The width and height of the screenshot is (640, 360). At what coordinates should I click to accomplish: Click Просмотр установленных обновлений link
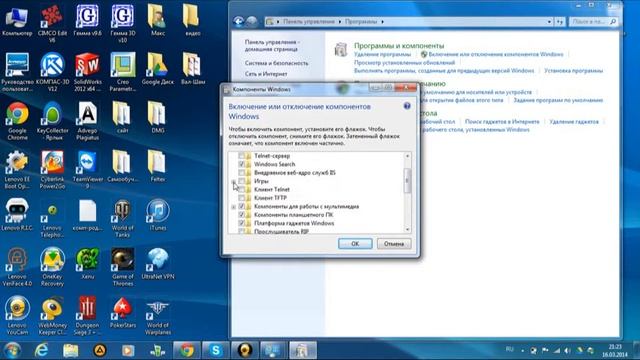click(404, 62)
